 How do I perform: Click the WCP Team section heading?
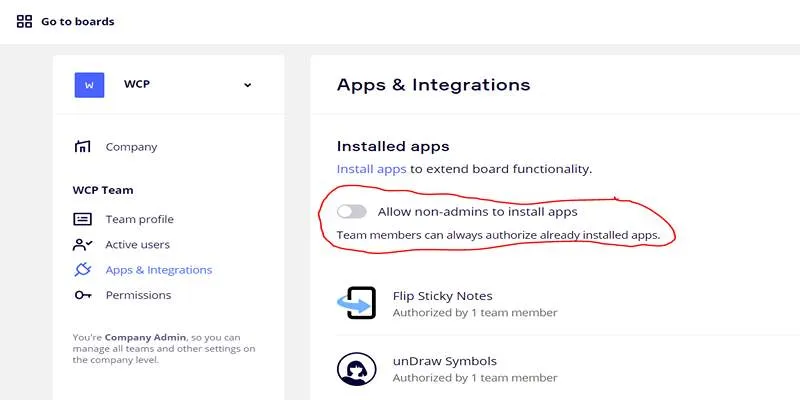[103, 190]
